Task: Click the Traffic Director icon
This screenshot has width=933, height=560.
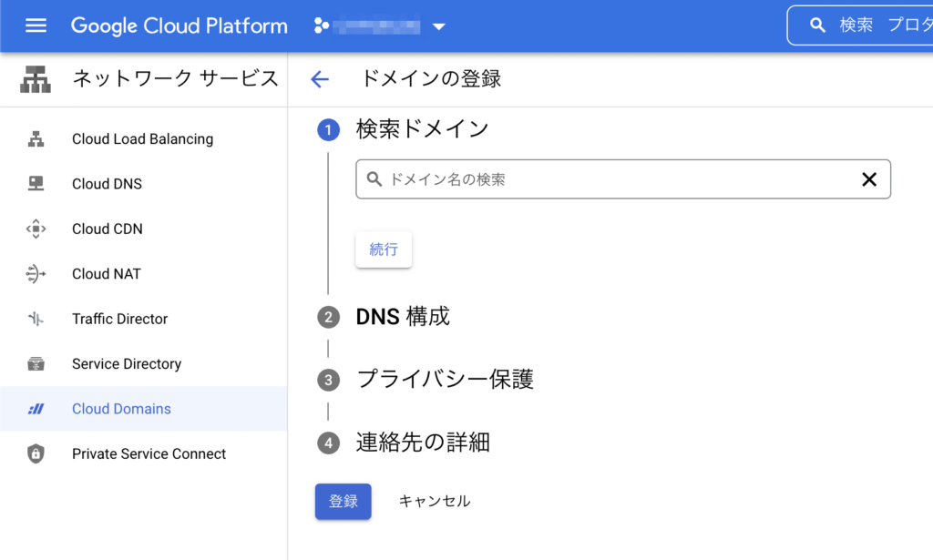Action: [36, 319]
